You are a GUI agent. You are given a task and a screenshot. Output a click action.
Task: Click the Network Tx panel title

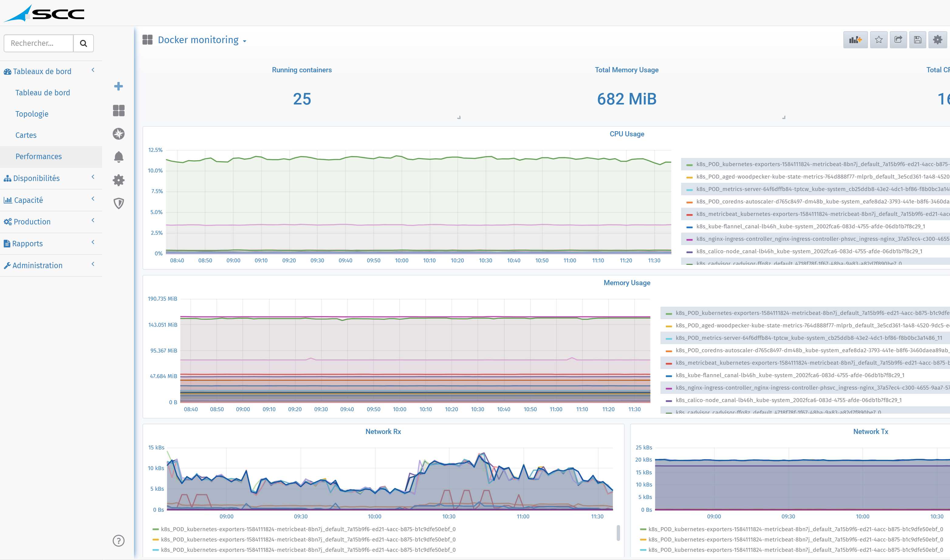[x=871, y=431]
